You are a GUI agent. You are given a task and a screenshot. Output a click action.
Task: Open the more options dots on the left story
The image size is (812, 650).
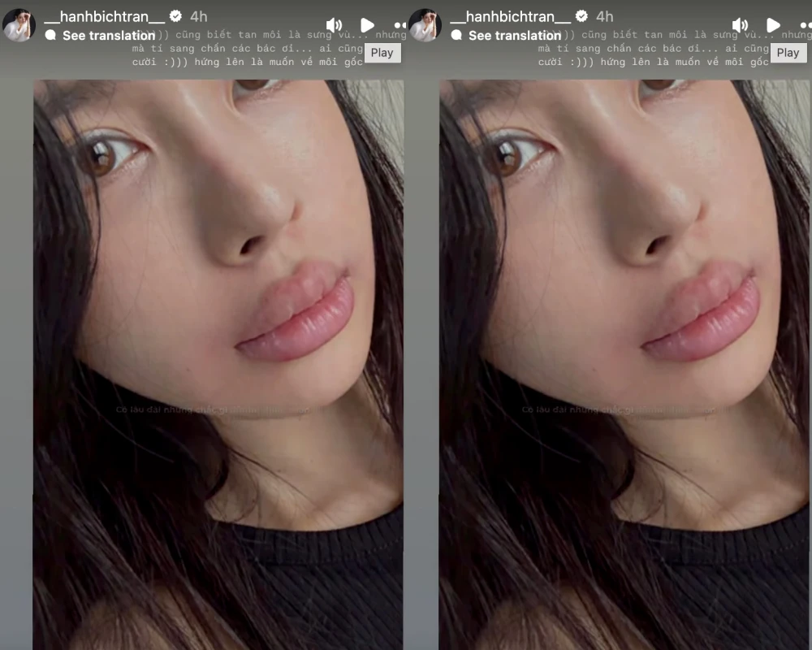400,25
